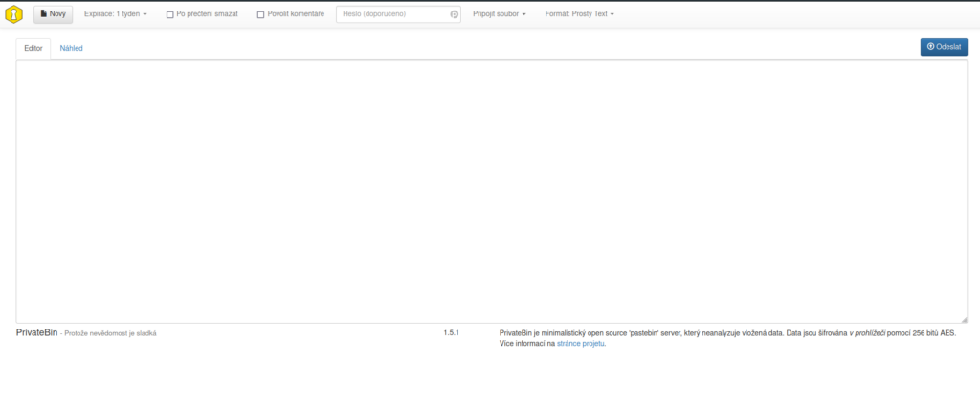The width and height of the screenshot is (980, 409).
Task: Click the icon inside the password field
Action: (454, 14)
